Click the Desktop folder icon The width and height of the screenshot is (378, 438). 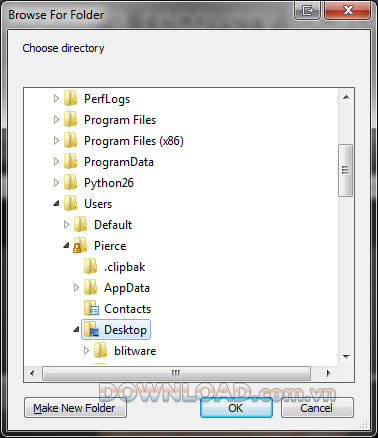point(91,330)
